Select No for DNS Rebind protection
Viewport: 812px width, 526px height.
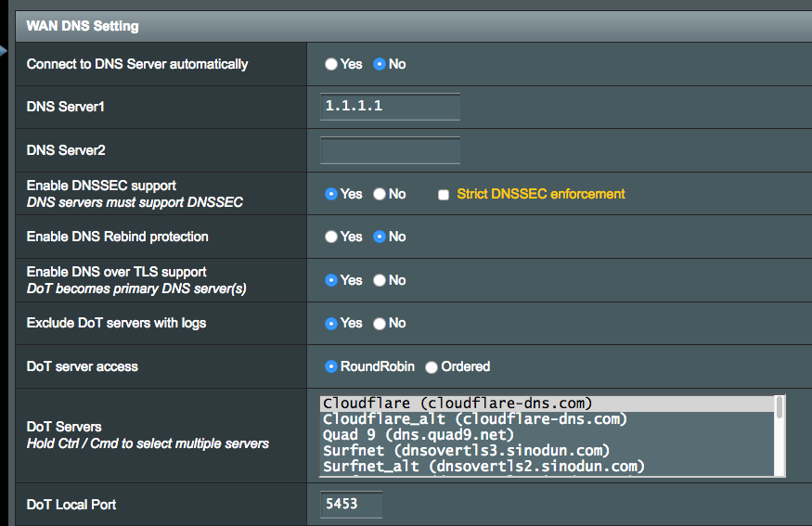coord(379,237)
